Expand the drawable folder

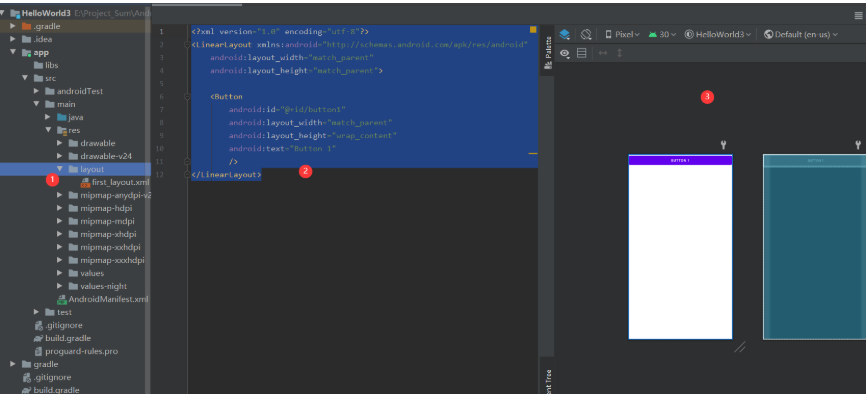60,143
